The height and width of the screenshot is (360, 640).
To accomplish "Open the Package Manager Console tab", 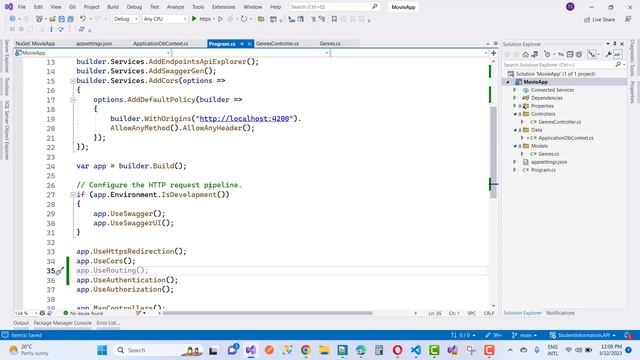I will [62, 323].
